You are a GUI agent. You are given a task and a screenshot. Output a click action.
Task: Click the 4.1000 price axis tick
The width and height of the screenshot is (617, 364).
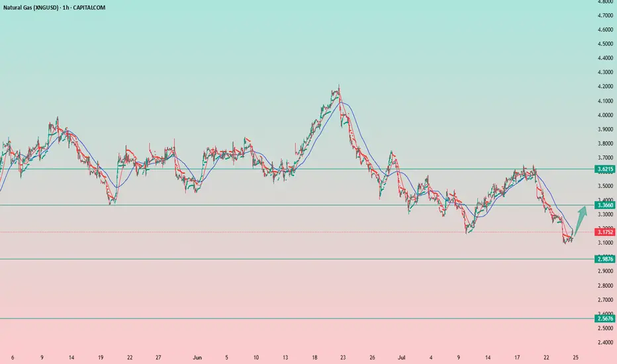coord(605,101)
